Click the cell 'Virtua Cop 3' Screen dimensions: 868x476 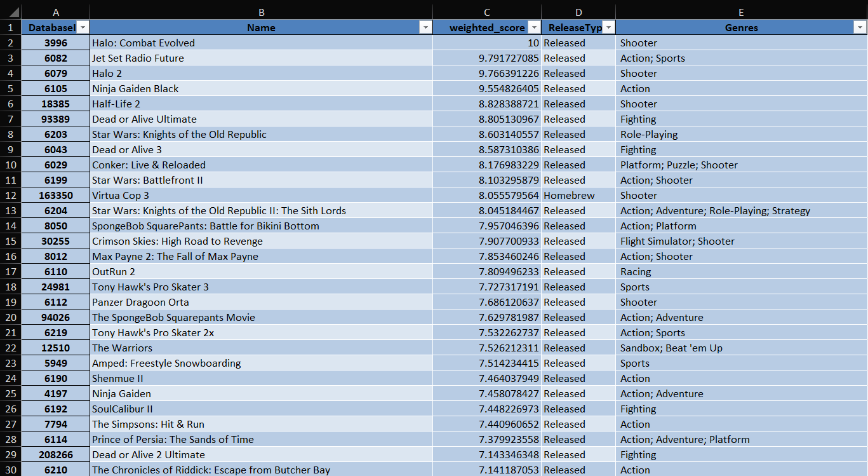(x=262, y=195)
